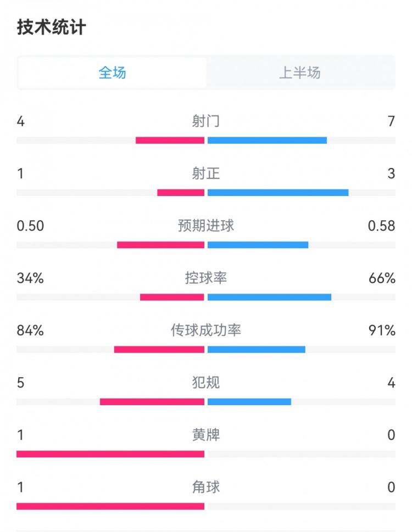Switch to the 全场 tab
Screen dimensions: 412x532
coord(113,72)
